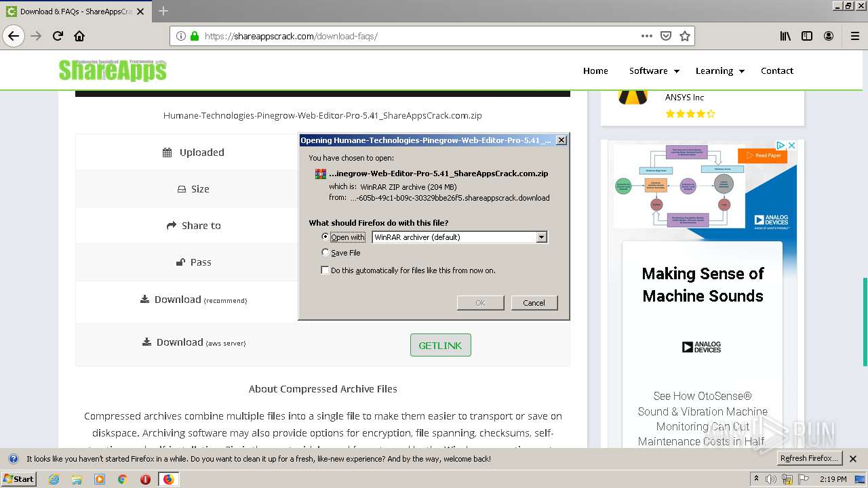Click the Pocket save icon

(x=666, y=36)
